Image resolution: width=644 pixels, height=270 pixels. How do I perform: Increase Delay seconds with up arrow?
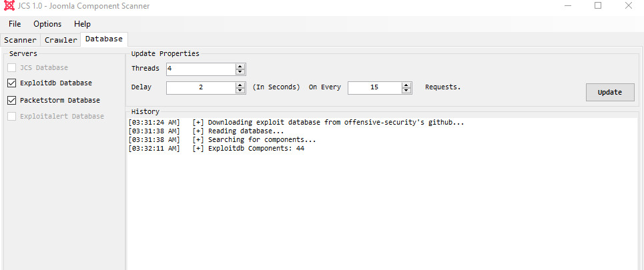[x=240, y=85]
